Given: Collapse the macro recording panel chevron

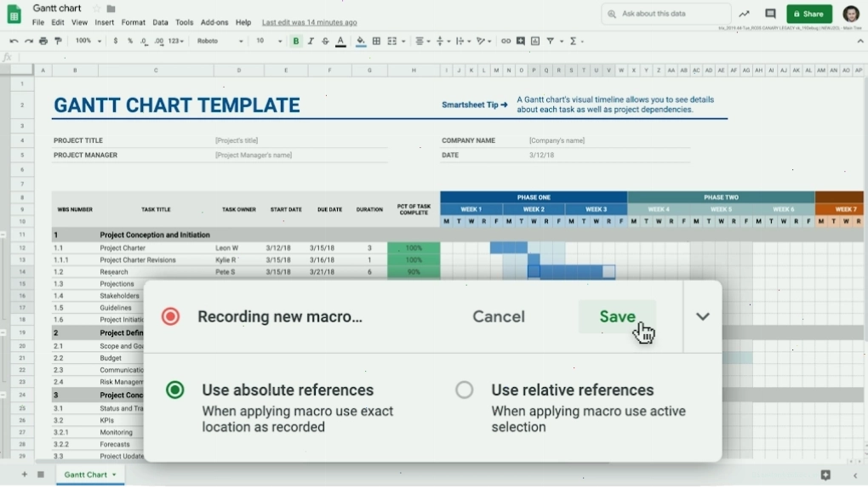Looking at the screenshot, I should 702,316.
